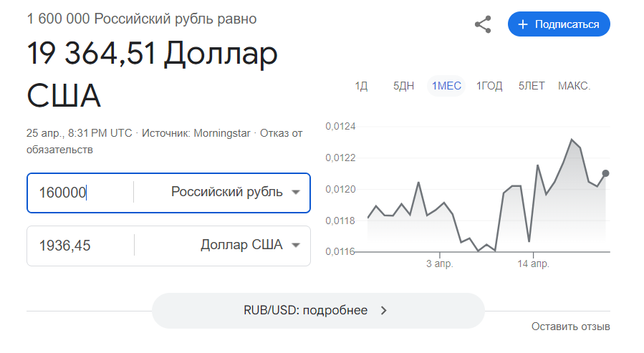Select the 1Д time range tab

(x=362, y=86)
